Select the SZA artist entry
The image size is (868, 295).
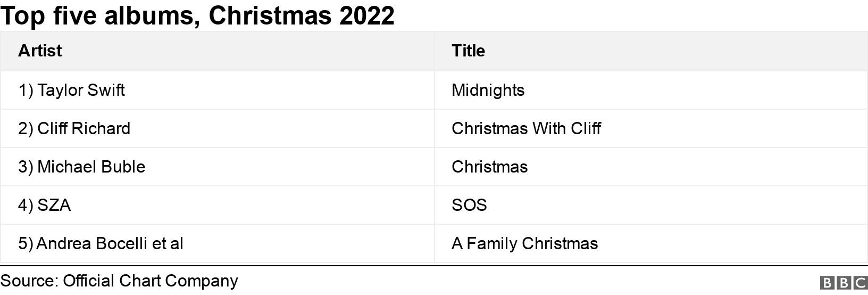pos(54,205)
